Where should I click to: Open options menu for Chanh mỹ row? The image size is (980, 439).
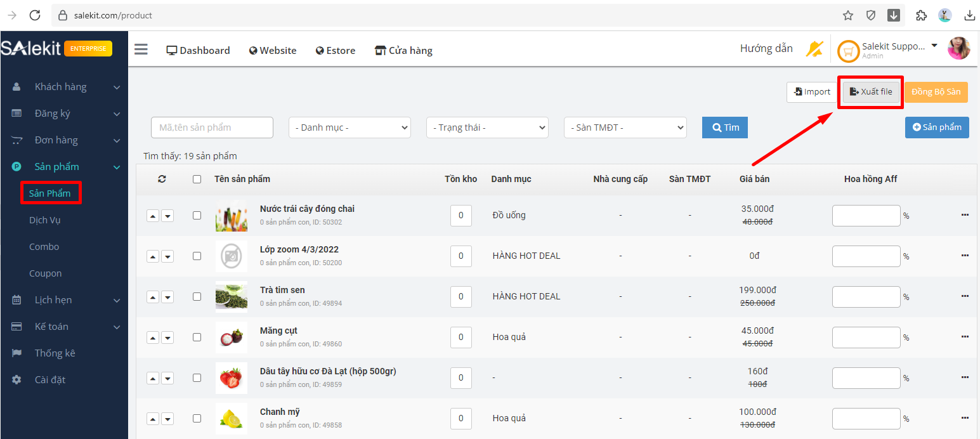[965, 418]
